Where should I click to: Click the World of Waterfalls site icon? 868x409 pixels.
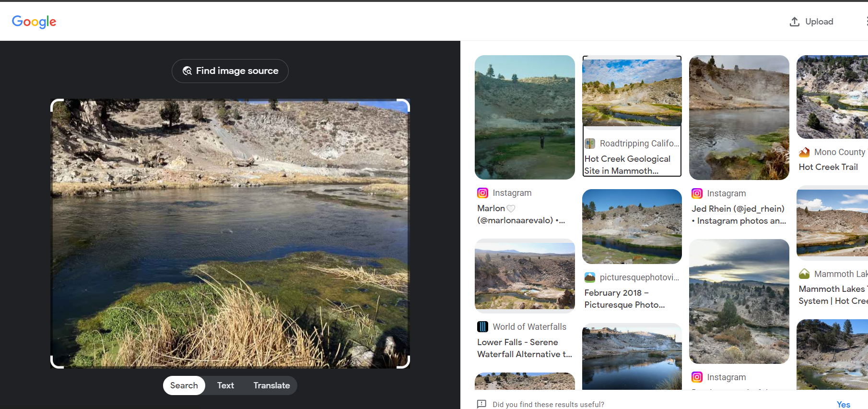[x=482, y=327]
